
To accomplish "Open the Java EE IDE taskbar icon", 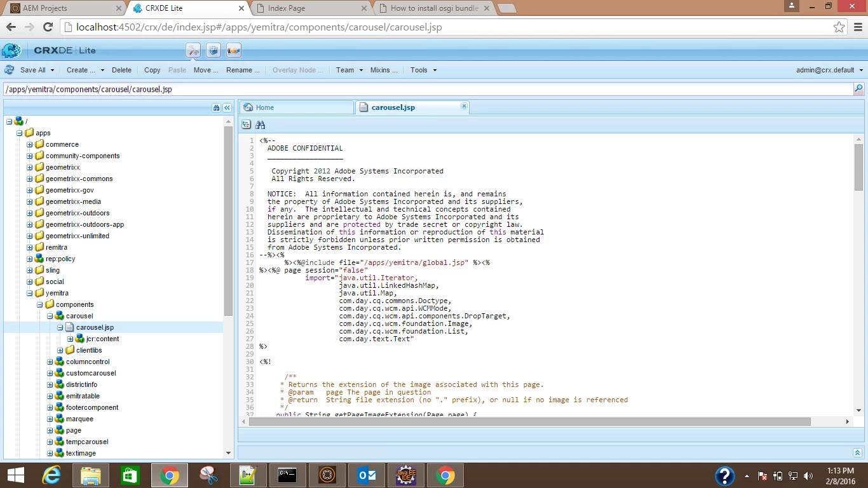I will pyautogui.click(x=406, y=475).
